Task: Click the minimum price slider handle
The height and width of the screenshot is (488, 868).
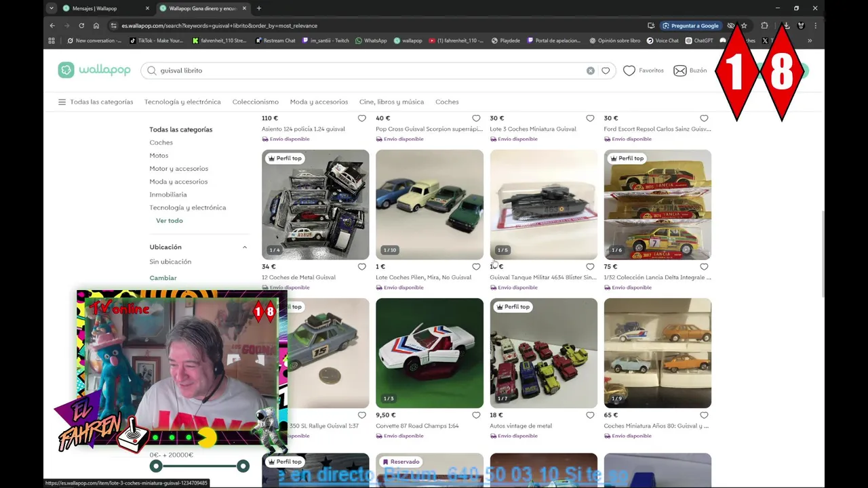Action: pyautogui.click(x=156, y=466)
